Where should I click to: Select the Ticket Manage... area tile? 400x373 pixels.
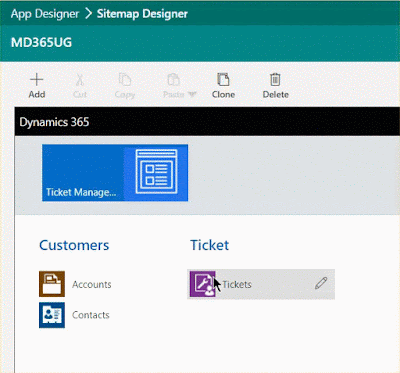click(115, 173)
